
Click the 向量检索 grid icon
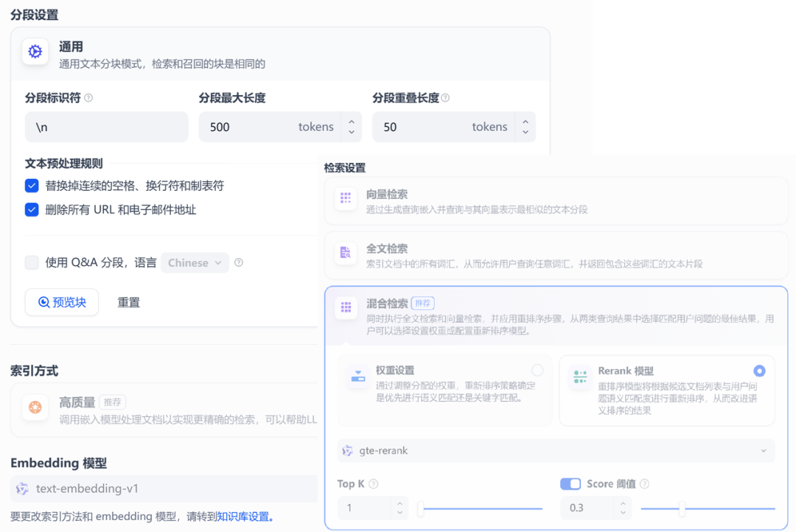tap(346, 198)
